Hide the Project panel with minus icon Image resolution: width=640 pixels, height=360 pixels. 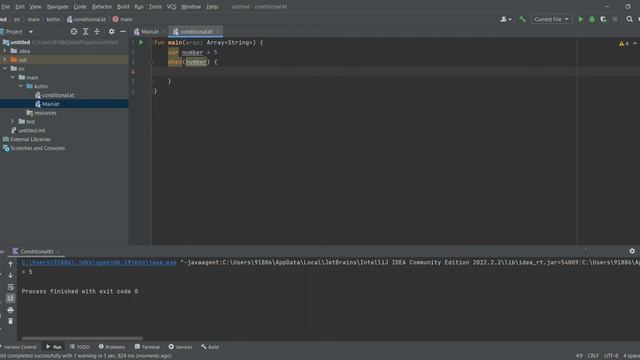pyautogui.click(x=123, y=31)
